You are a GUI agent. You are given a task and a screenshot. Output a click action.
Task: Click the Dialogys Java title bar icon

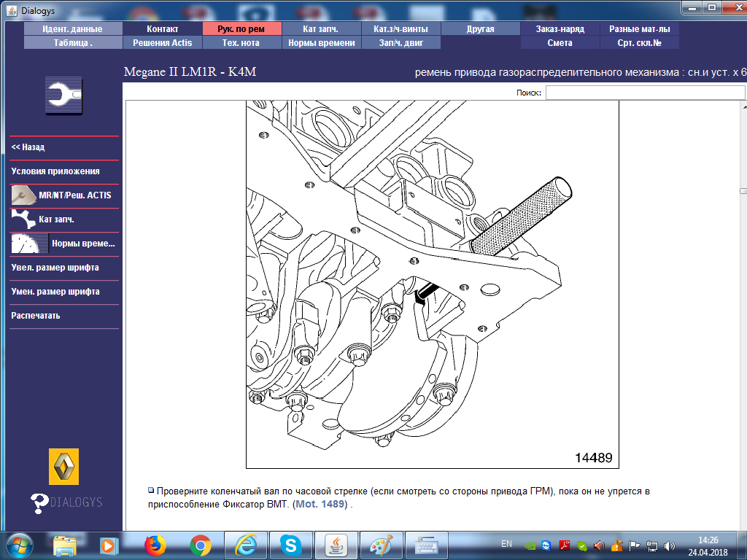coord(12,10)
